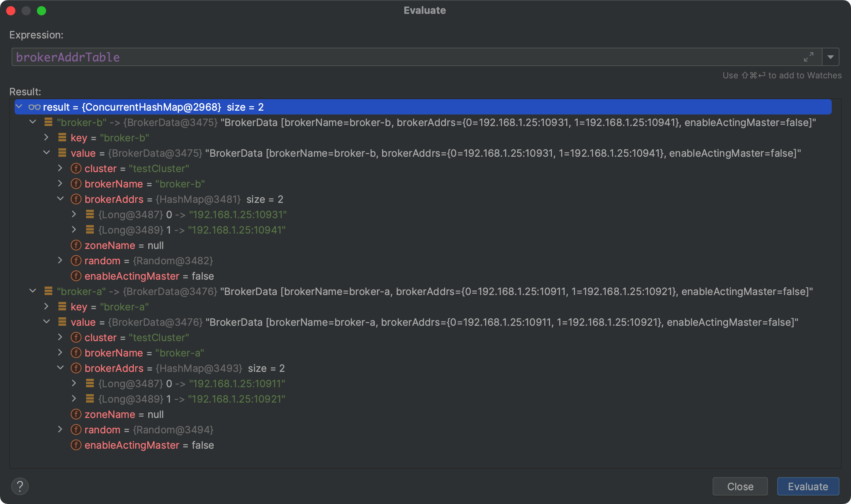851x504 pixels.
Task: Click entry icon for 192.168.1.25:10931
Action: pos(90,214)
